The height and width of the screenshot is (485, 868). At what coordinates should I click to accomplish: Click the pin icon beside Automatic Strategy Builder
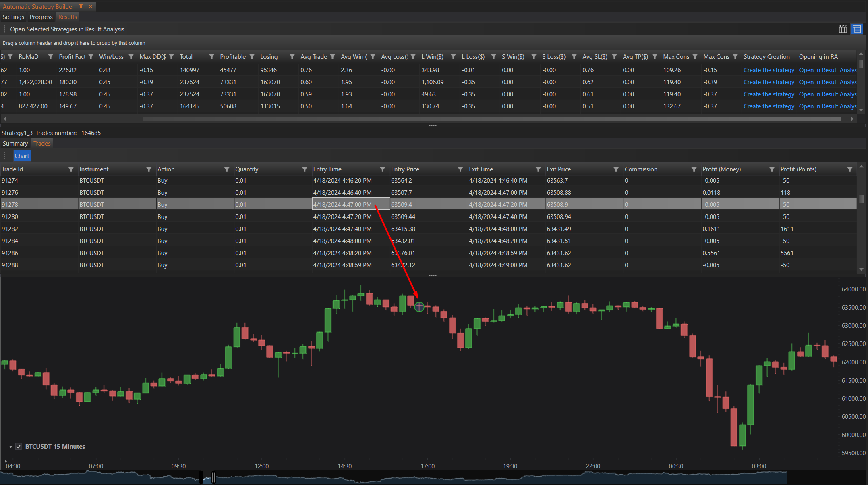pos(81,6)
